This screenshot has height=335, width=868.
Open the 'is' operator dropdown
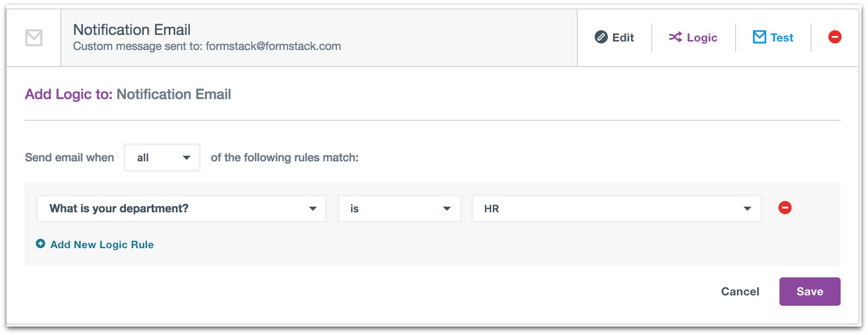click(x=399, y=208)
